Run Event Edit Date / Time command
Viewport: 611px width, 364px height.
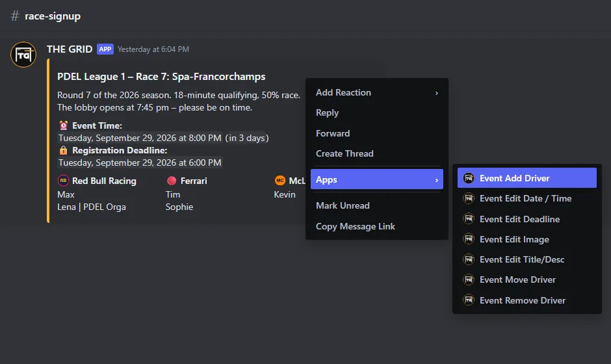tap(527, 198)
